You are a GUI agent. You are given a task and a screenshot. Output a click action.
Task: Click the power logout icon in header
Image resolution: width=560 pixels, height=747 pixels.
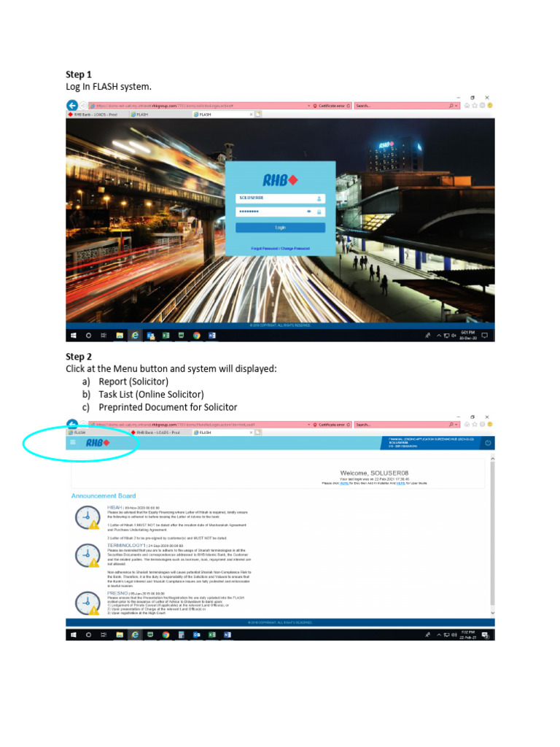(488, 443)
